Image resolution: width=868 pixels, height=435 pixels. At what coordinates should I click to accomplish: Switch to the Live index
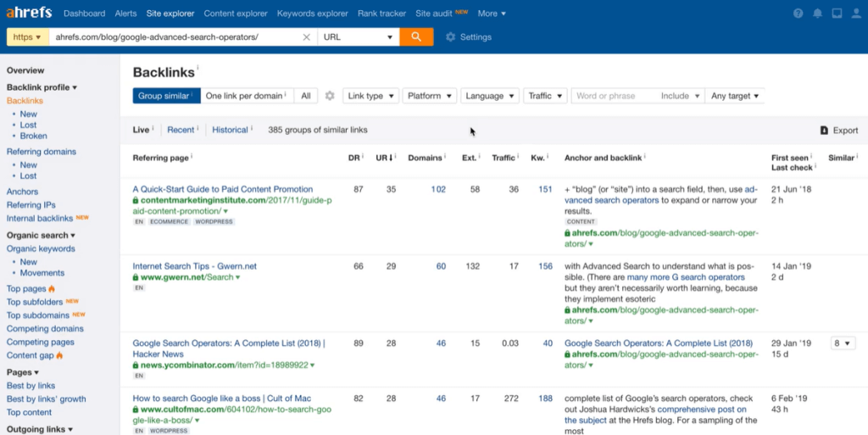point(142,130)
